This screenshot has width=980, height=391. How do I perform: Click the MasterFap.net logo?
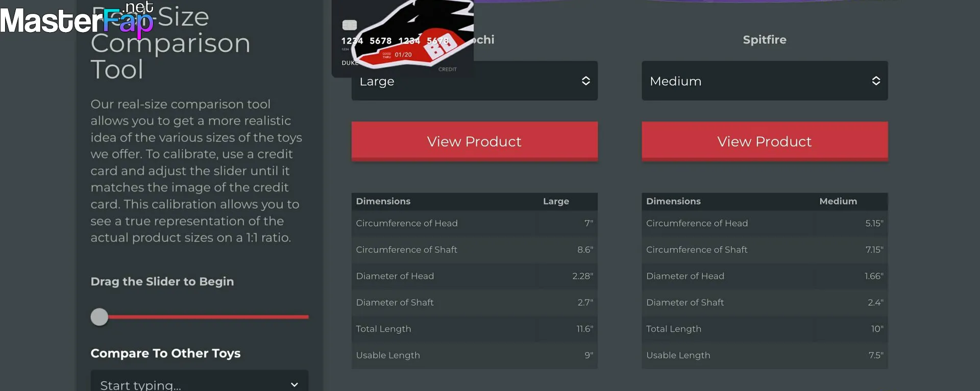(77, 19)
